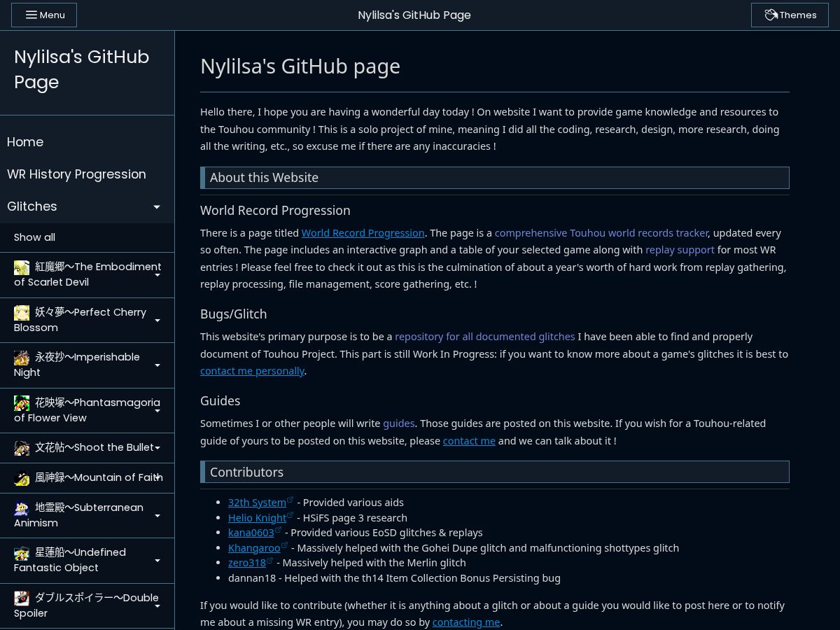Open Khangaroo contributor link
Image resolution: width=840 pixels, height=630 pixels.
[254, 548]
